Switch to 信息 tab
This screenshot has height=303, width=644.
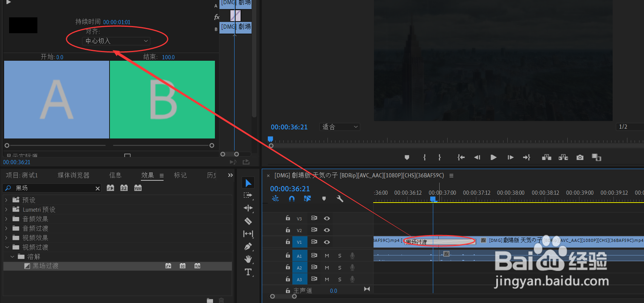click(x=115, y=175)
